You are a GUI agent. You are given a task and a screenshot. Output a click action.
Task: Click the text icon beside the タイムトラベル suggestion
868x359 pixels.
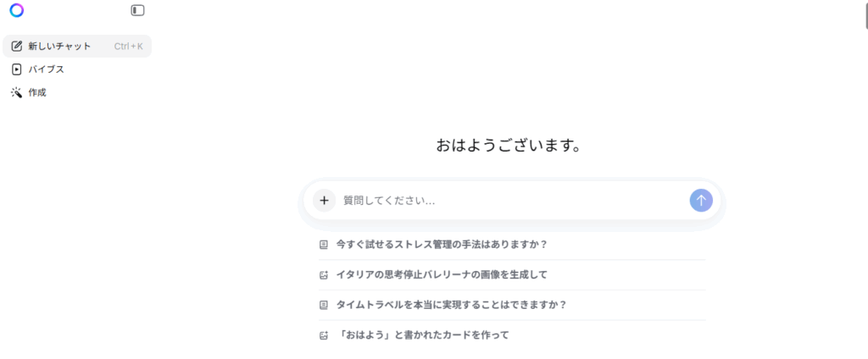click(x=323, y=305)
